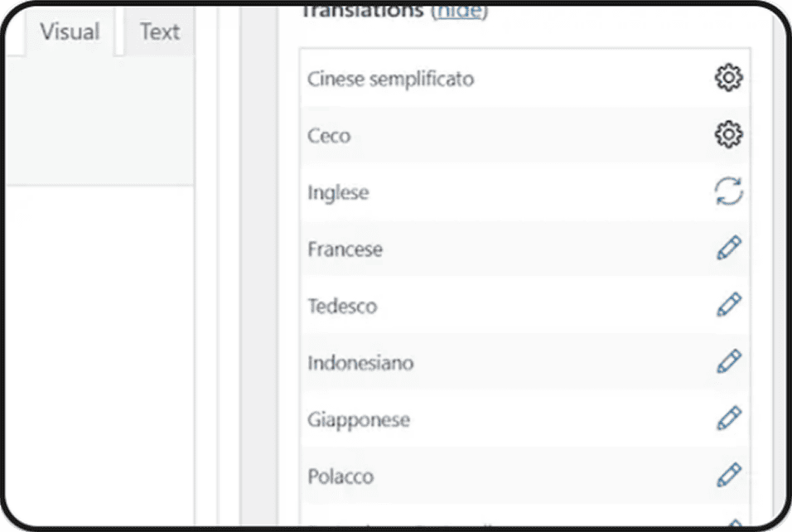This screenshot has width=792, height=532.
Task: Edit the Francese translation pencil icon
Action: point(729,248)
